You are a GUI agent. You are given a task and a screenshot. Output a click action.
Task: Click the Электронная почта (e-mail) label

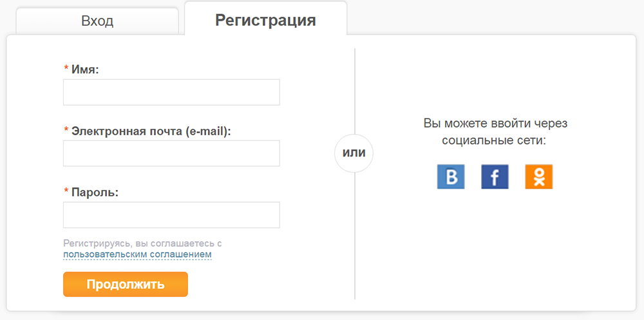151,131
